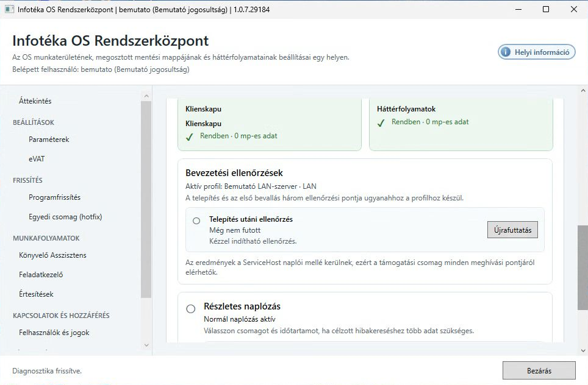The height and width of the screenshot is (385, 588).
Task: Open Programfrissítés page
Action: (x=54, y=197)
